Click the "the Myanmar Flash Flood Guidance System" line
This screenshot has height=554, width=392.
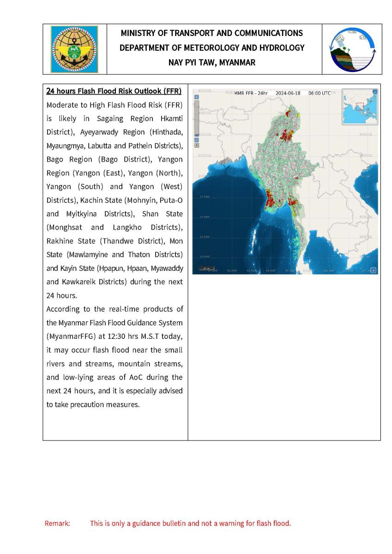click(x=115, y=323)
